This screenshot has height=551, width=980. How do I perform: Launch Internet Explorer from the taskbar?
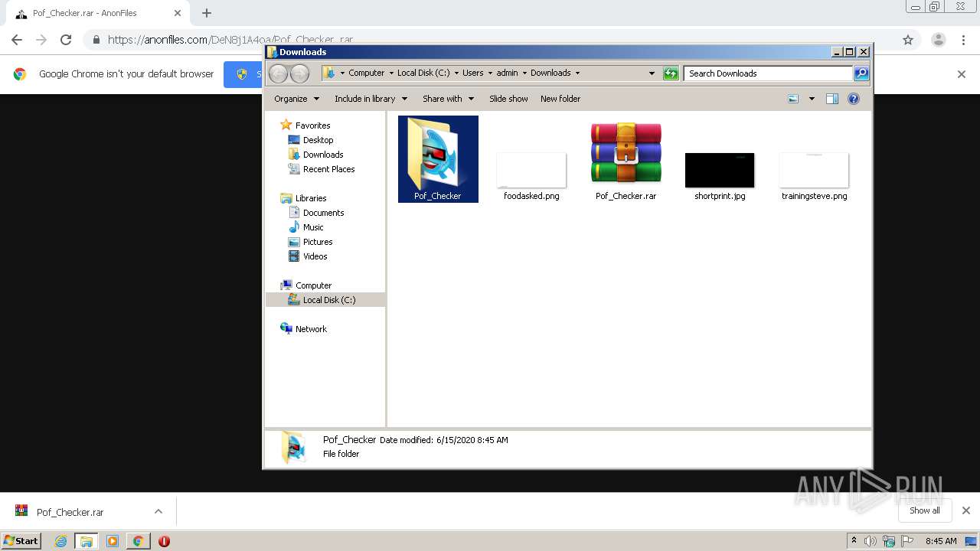tap(61, 541)
